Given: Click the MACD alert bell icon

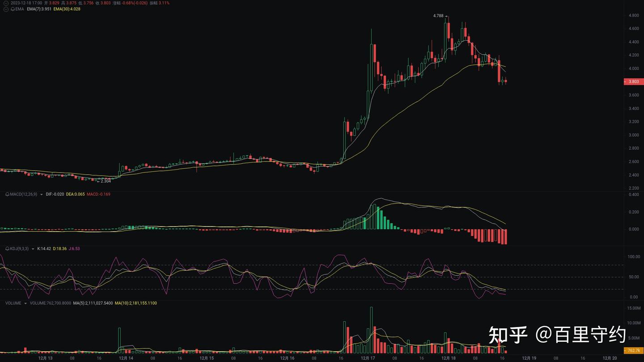Looking at the screenshot, I should coord(7,194).
